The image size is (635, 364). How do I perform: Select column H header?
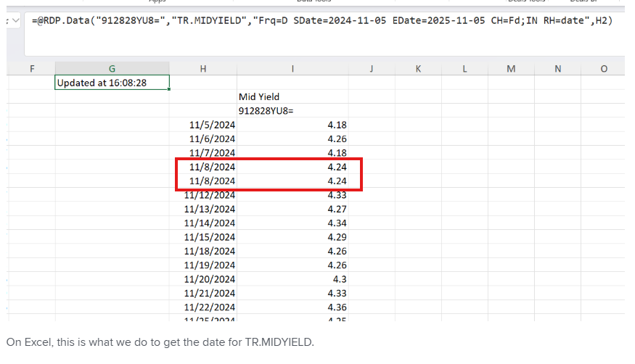click(203, 69)
